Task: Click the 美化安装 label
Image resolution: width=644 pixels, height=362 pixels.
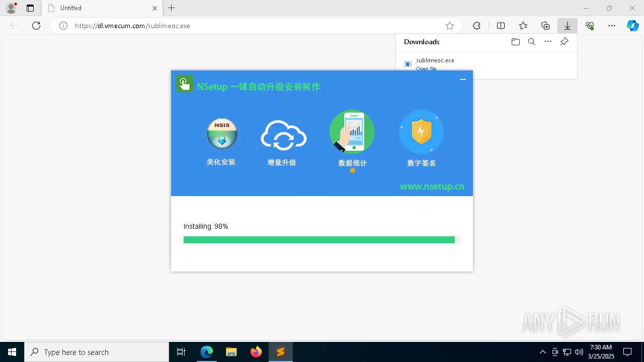Action: (x=221, y=162)
